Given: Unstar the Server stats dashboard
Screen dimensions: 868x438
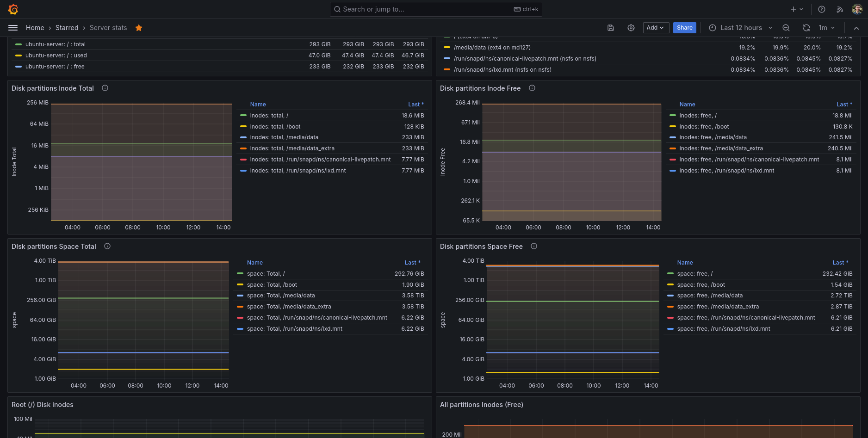Looking at the screenshot, I should 139,28.
